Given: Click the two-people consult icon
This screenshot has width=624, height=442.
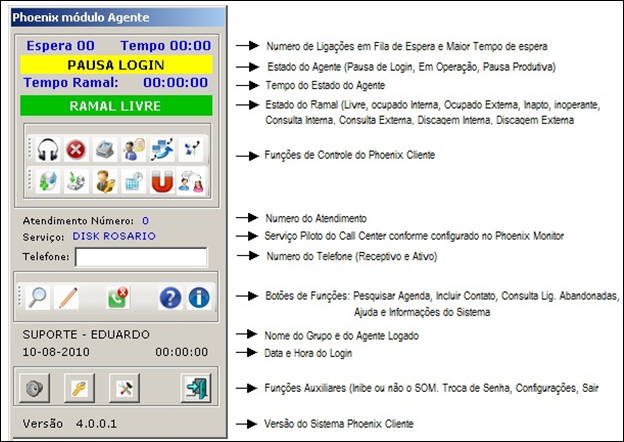Looking at the screenshot, I should (x=133, y=150).
